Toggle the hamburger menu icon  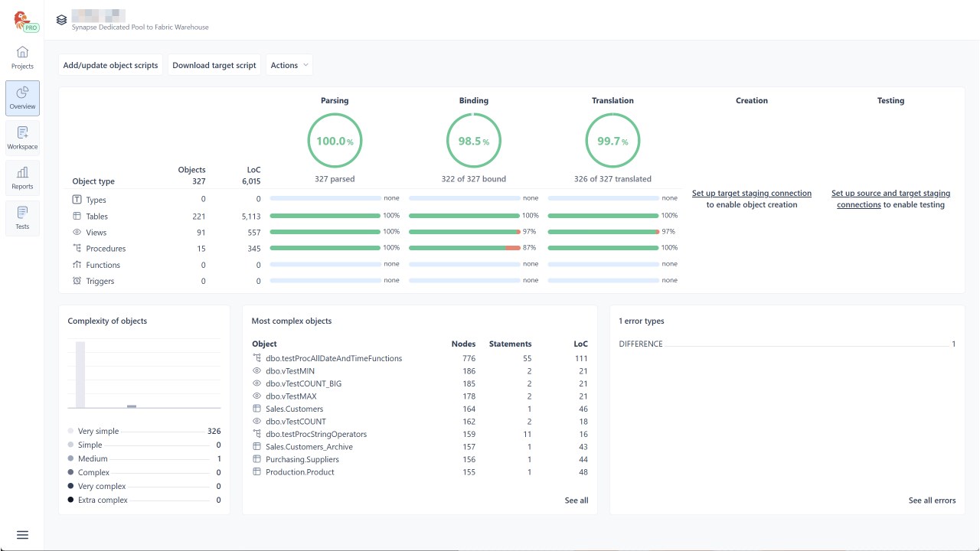pyautogui.click(x=22, y=535)
